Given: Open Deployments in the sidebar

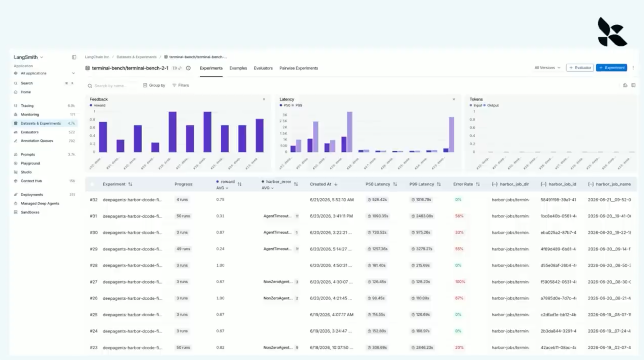Looking at the screenshot, I should pyautogui.click(x=32, y=195).
